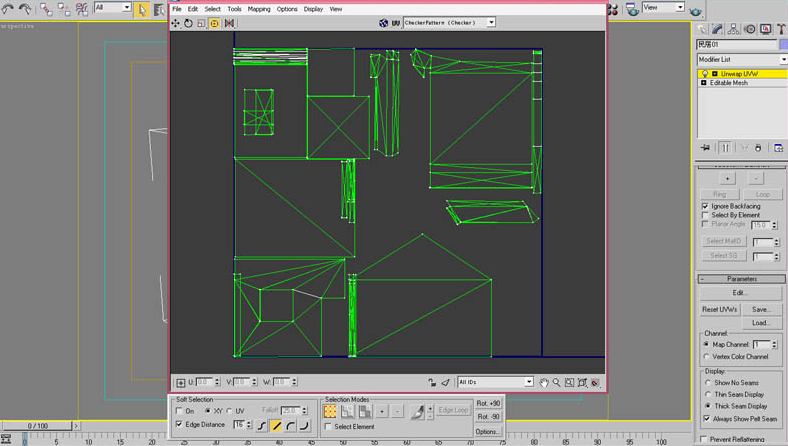Toggle Ignore Backfacing checkbox
The height and width of the screenshot is (446, 788).
[706, 206]
